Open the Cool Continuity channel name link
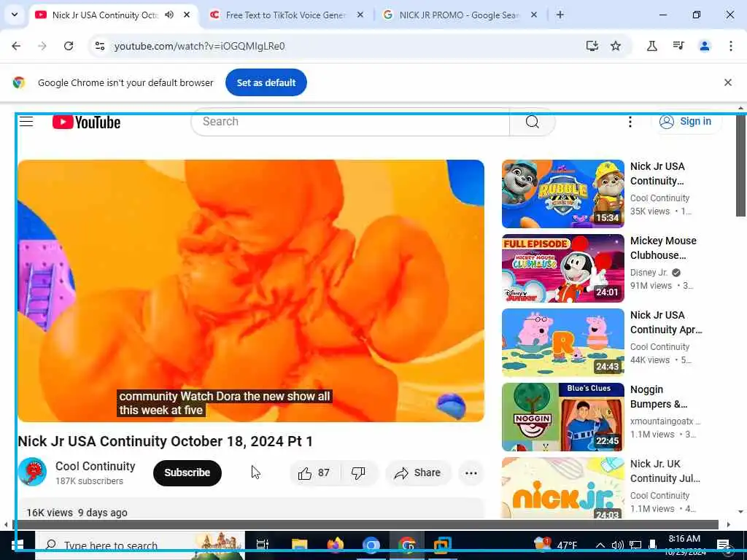The image size is (747, 560). point(96,466)
